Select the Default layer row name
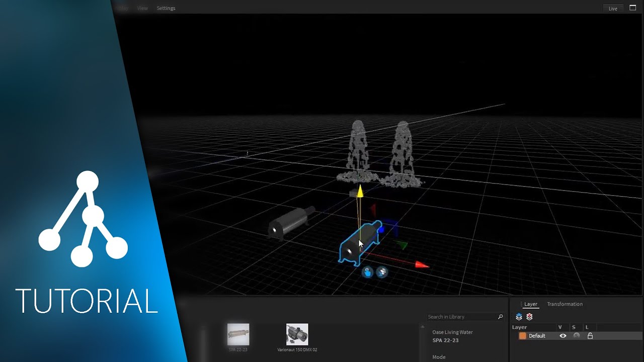 tap(537, 336)
